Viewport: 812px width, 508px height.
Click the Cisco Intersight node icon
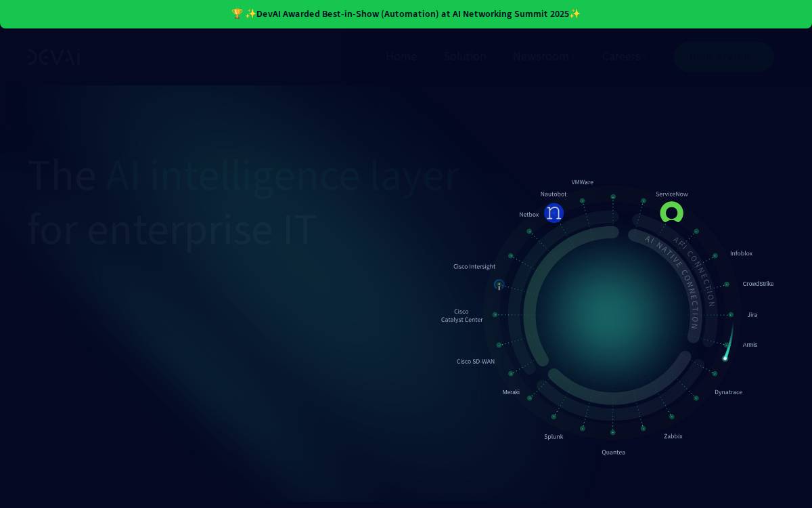(x=499, y=285)
